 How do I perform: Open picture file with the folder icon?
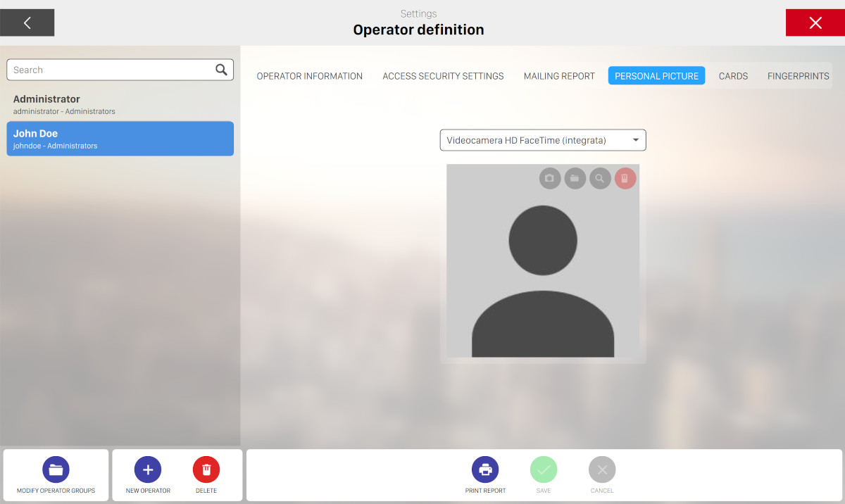point(575,178)
